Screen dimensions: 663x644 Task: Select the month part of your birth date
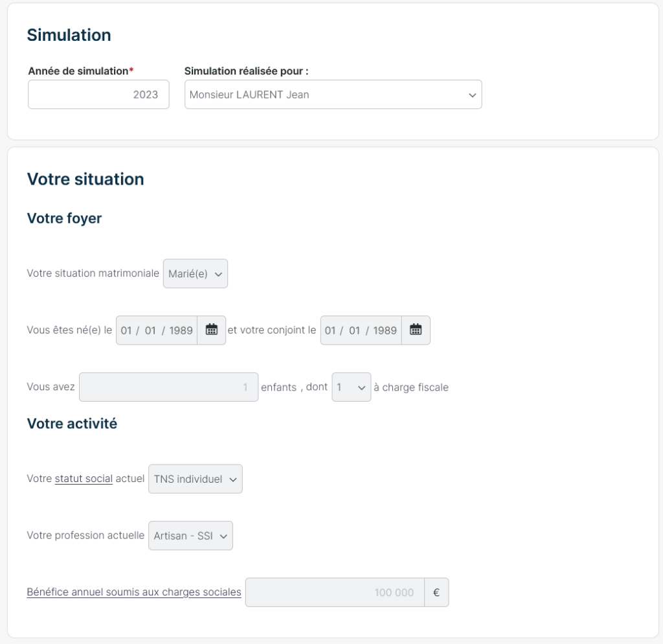tap(150, 330)
